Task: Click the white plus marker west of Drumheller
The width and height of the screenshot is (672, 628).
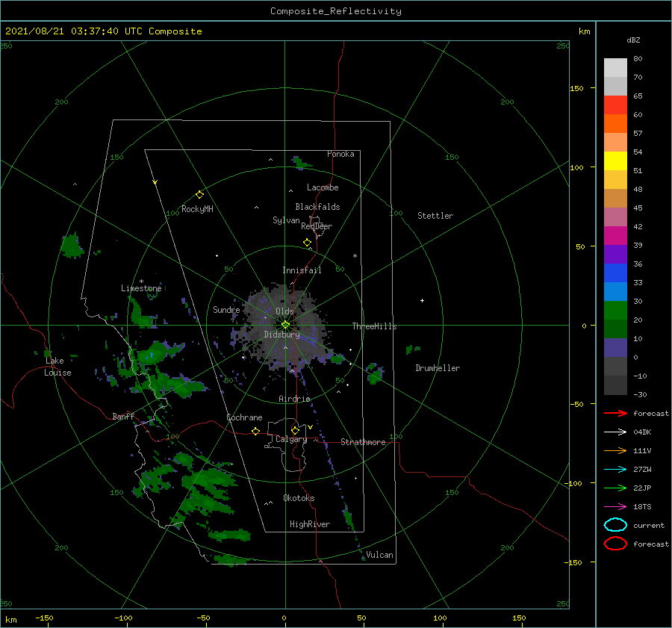Action: coord(422,300)
